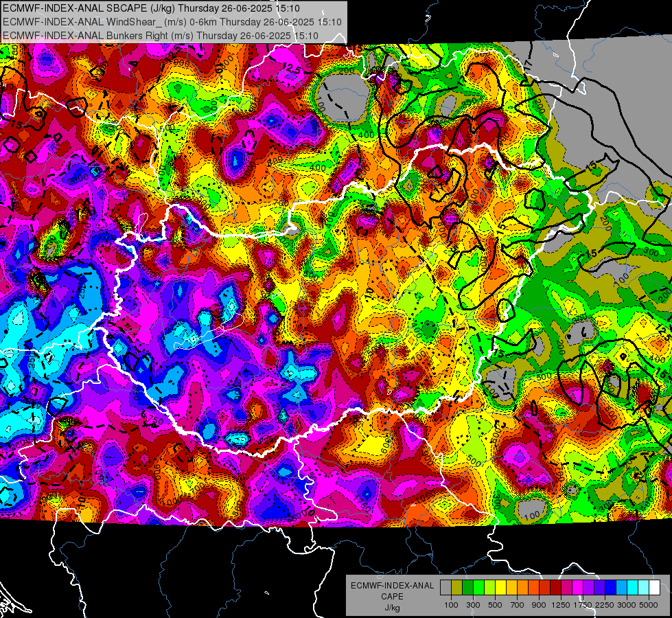The height and width of the screenshot is (618, 672).
Task: Click the ECMWF-INDEX-ANAL legend title
Action: pyautogui.click(x=392, y=586)
